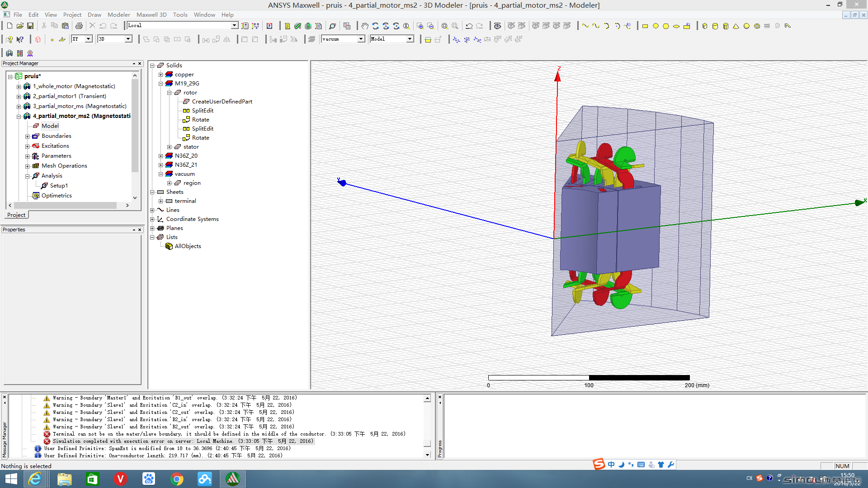Click the red 3D object icon
The image size is (868, 488).
(38, 39)
